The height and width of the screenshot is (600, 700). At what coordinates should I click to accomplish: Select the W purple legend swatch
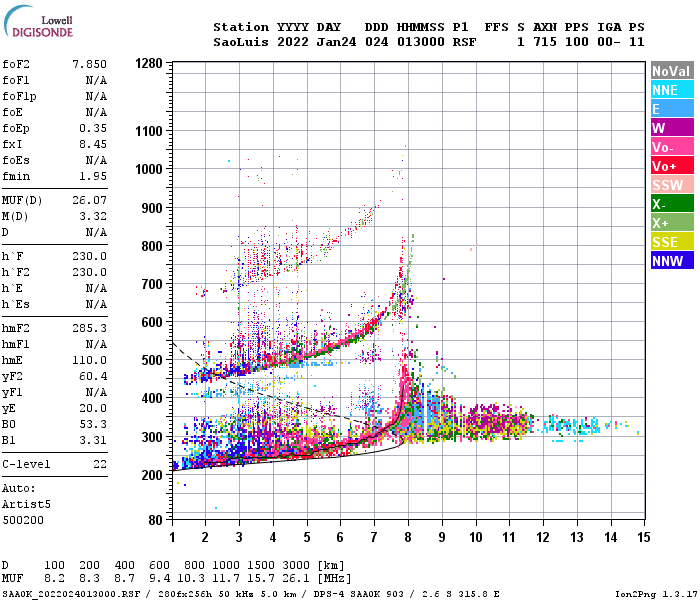[x=672, y=128]
